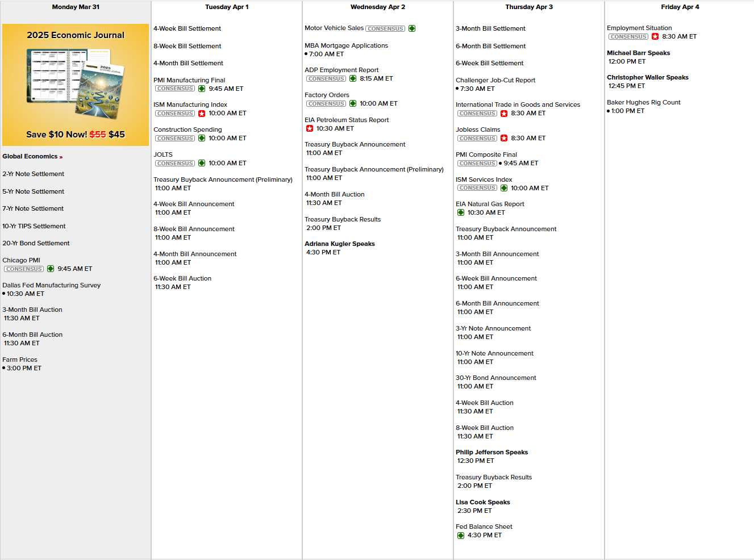The height and width of the screenshot is (560, 754).
Task: Open the Adriana Kugler Speaks event
Action: click(x=340, y=244)
